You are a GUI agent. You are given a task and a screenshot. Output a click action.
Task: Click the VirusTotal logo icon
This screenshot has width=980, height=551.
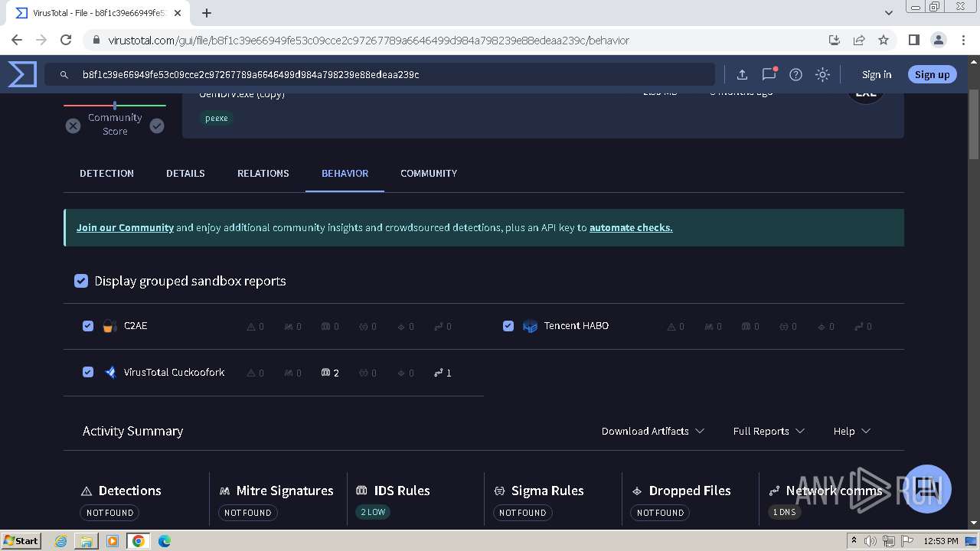[x=22, y=74]
